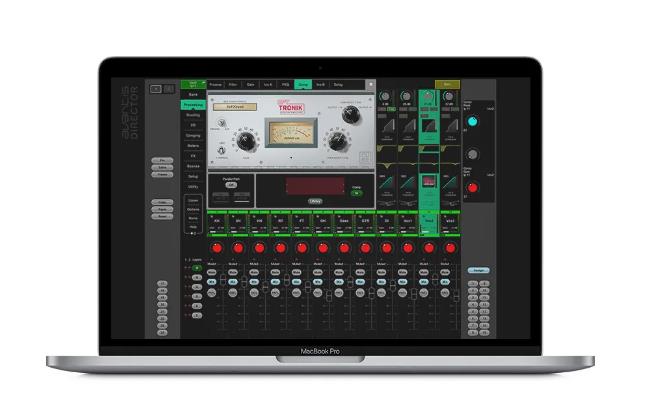Click the first view icon at Director top-left
This screenshot has width=645, height=420.
click(x=155, y=89)
